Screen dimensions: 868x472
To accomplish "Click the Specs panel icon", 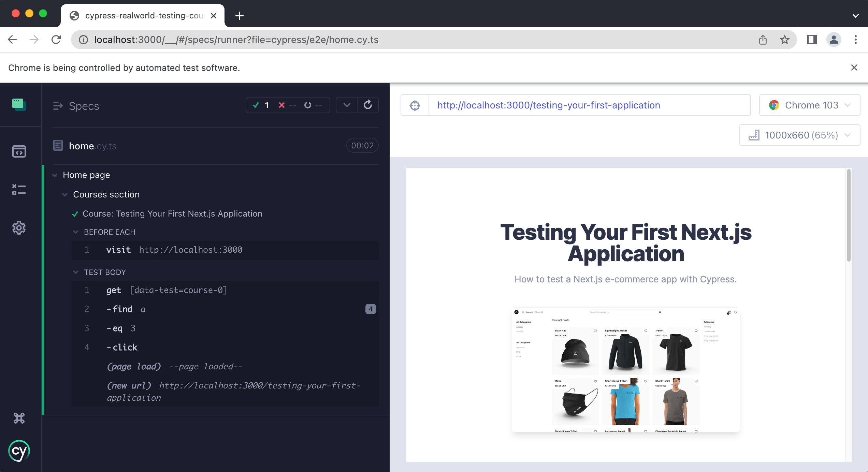I will coord(19,151).
